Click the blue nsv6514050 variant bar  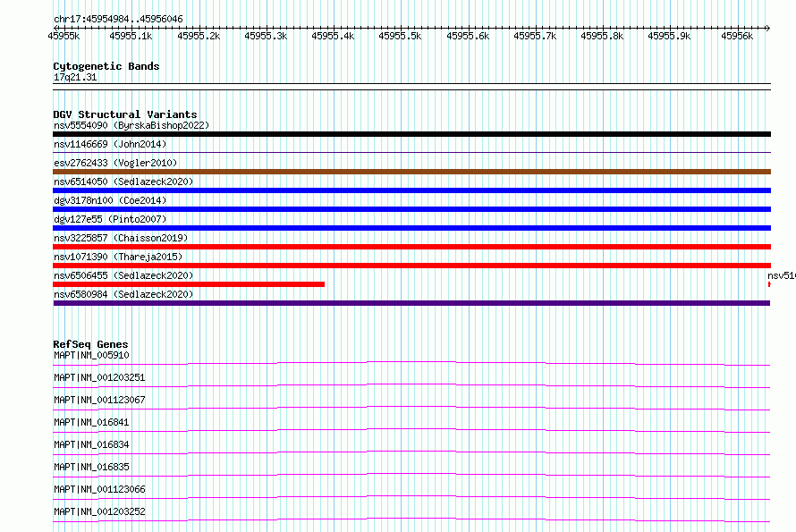coord(411,190)
